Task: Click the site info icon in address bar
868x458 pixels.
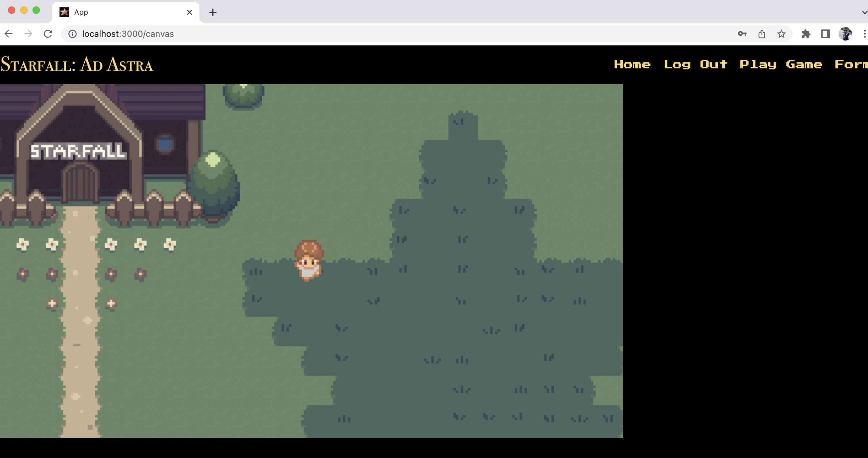Action: coord(73,34)
